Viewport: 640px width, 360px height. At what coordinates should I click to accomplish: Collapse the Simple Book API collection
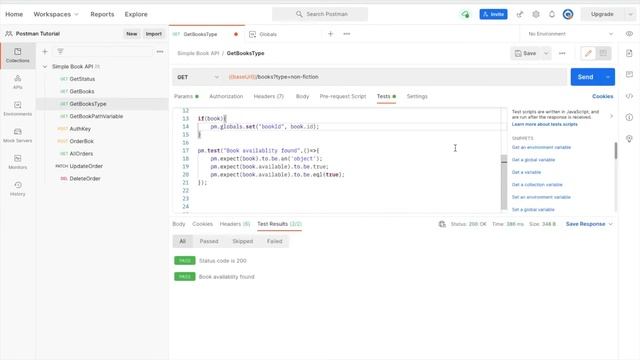click(45, 67)
